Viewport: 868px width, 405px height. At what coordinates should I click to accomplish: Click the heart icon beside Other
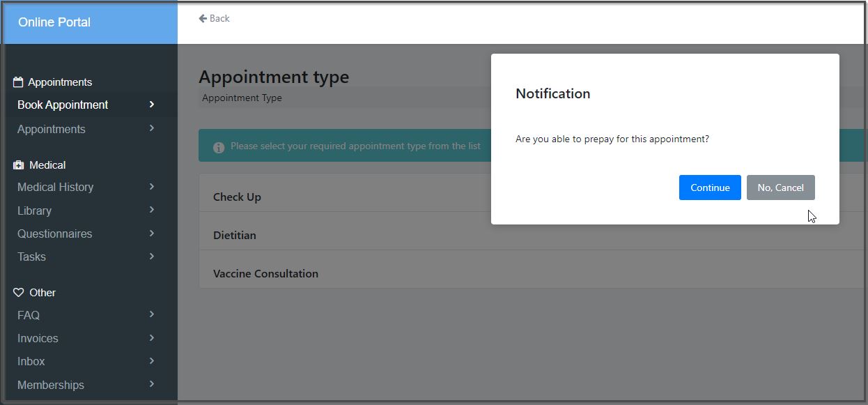pyautogui.click(x=19, y=293)
